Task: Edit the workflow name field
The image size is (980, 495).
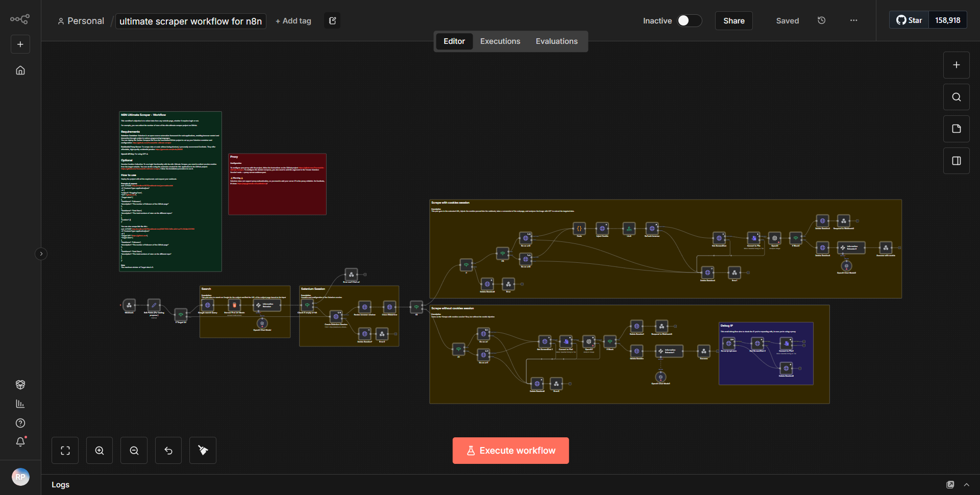Action: (190, 21)
